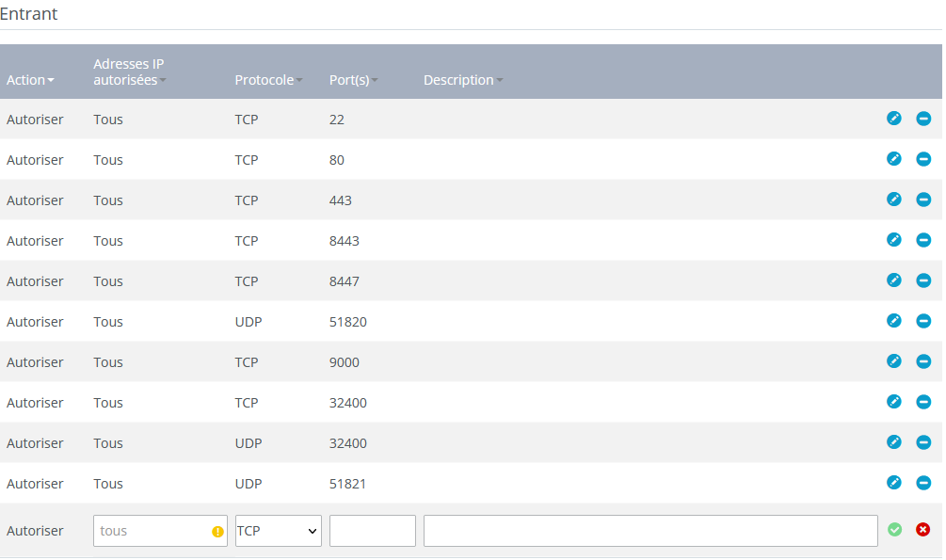Edit the UDP port 51820 rule

(x=893, y=321)
